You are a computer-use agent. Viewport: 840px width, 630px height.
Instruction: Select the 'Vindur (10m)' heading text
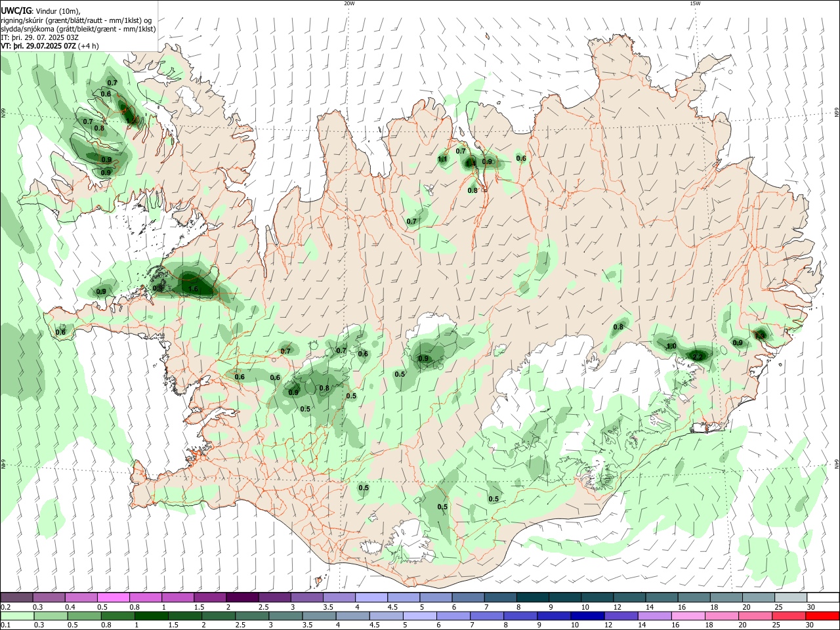(56, 11)
